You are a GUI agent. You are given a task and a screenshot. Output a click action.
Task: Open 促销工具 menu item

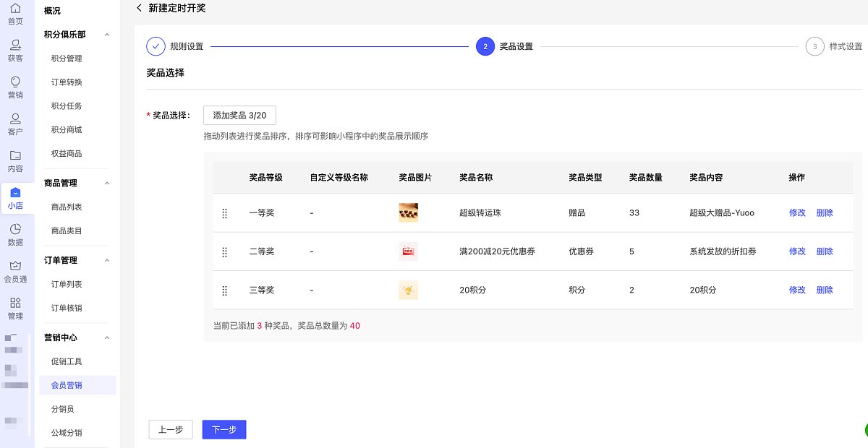[67, 361]
